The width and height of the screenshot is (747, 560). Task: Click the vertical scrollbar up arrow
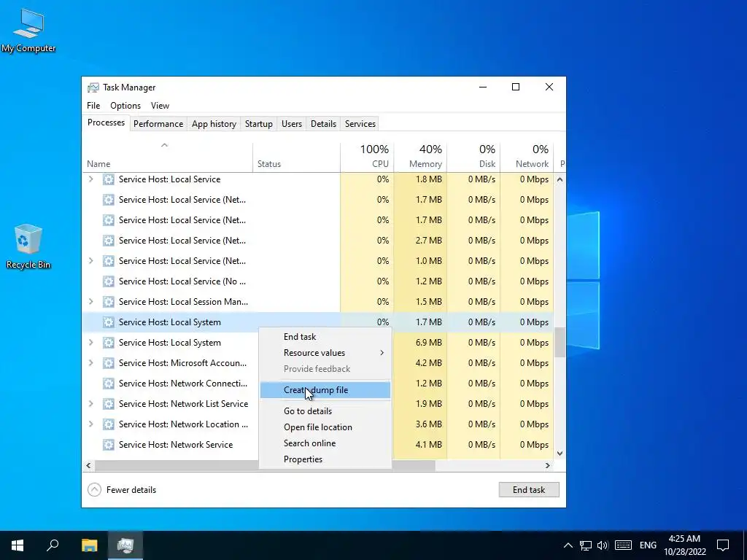pyautogui.click(x=560, y=179)
